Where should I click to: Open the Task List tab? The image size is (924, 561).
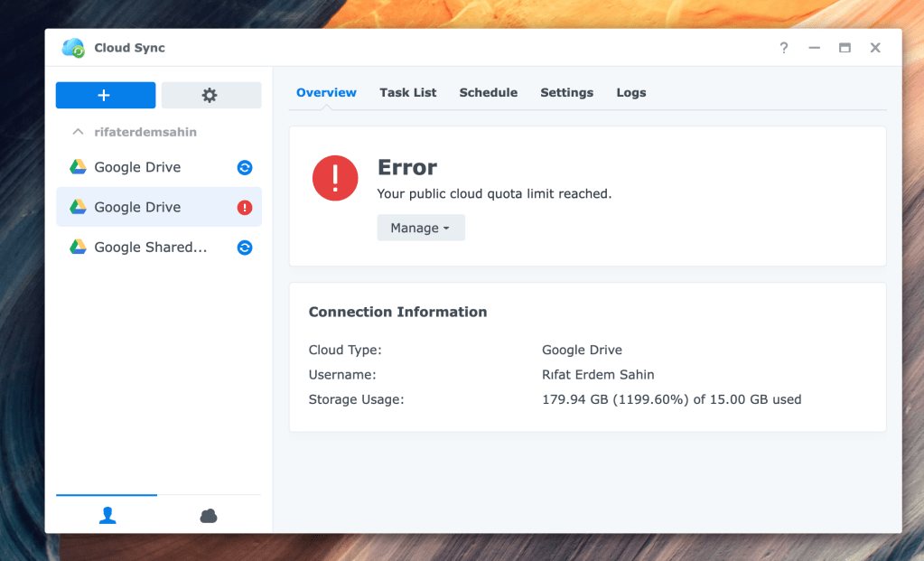407,92
